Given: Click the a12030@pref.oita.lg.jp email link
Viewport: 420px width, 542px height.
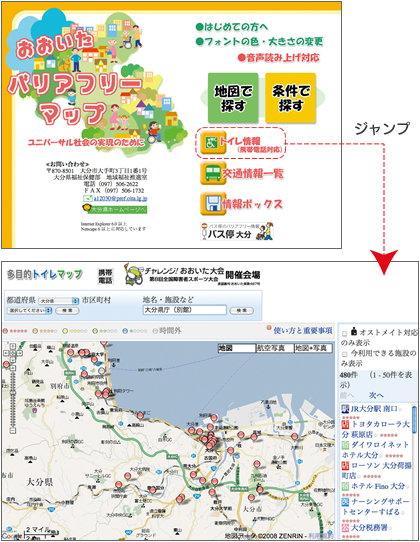Looking at the screenshot, I should coord(121,198).
